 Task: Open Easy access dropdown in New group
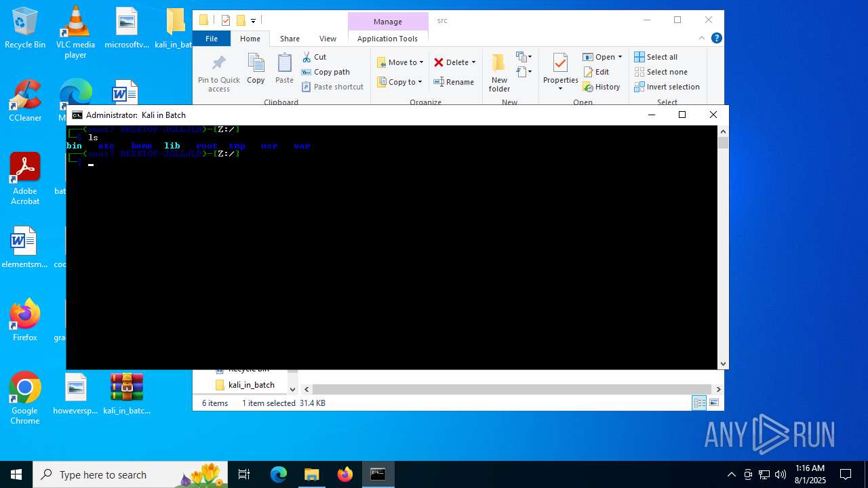pos(524,71)
